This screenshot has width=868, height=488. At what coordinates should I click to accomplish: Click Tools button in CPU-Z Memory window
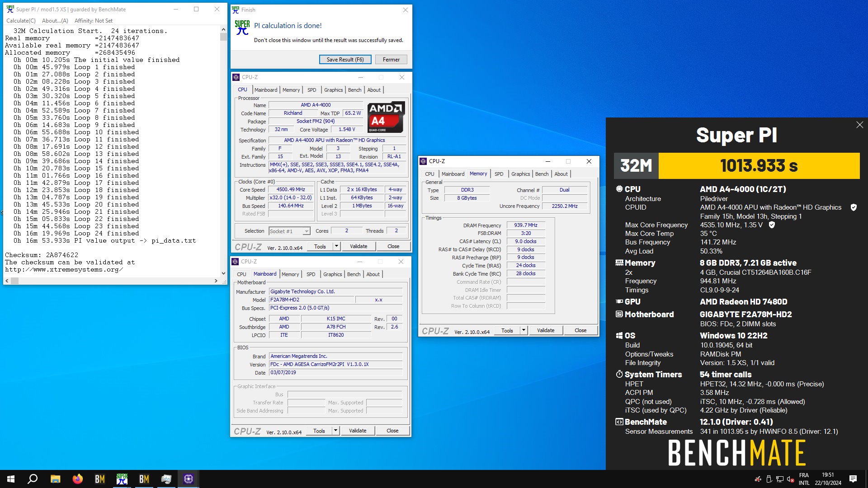pos(507,330)
